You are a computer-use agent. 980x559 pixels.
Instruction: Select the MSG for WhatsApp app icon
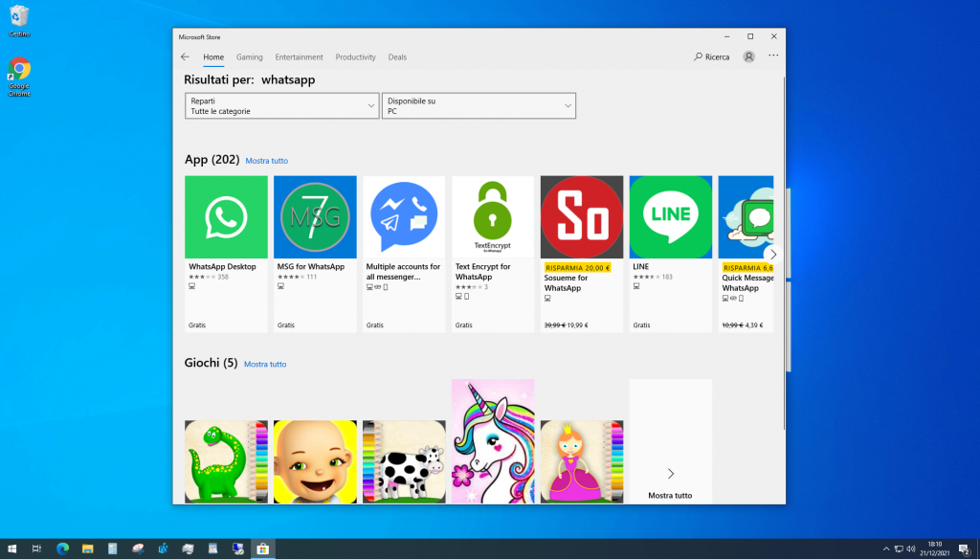coord(315,217)
